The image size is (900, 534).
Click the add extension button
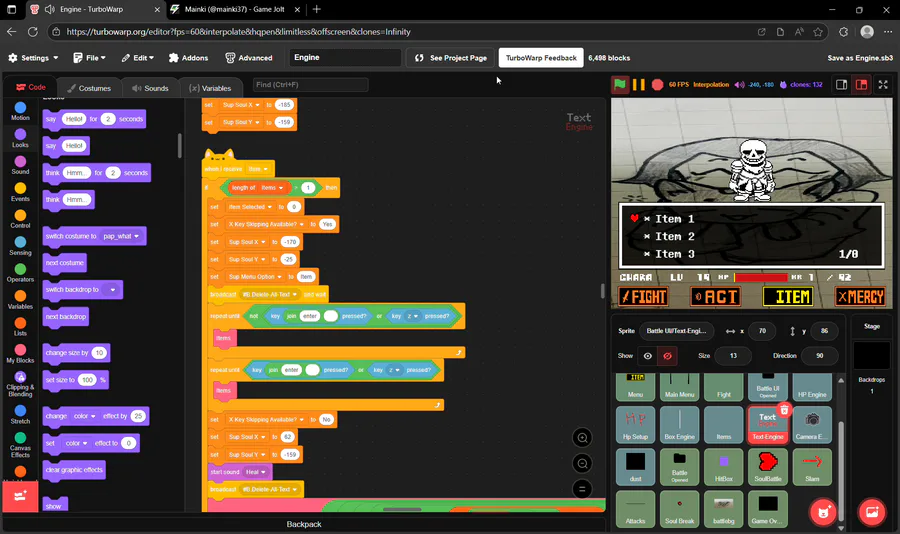click(20, 496)
